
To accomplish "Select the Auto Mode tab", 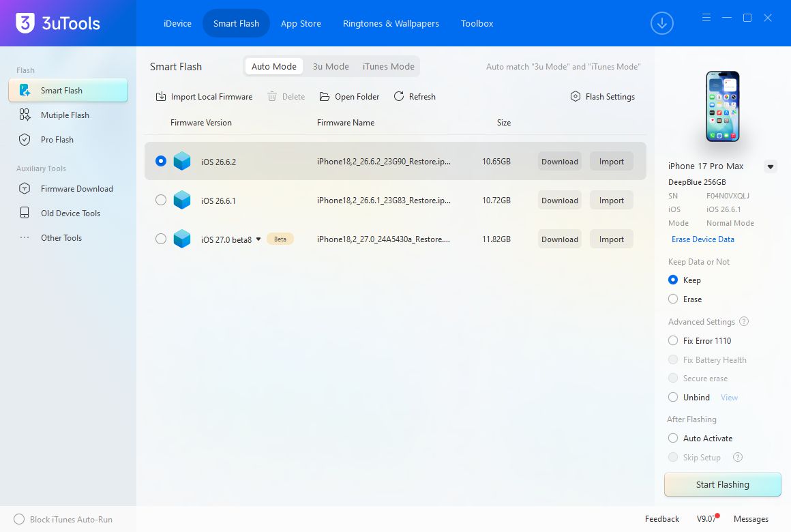I will 274,66.
